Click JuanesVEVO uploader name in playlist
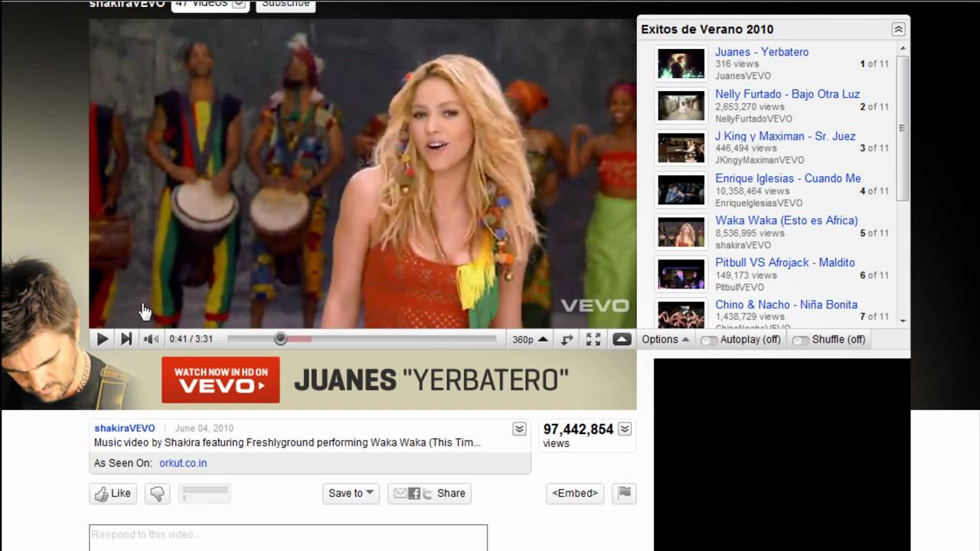 pos(743,76)
